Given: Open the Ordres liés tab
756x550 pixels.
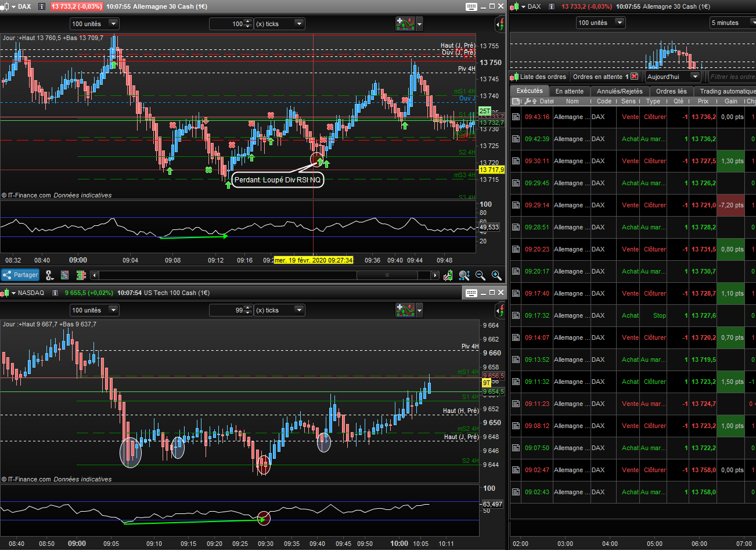Looking at the screenshot, I should click(671, 91).
